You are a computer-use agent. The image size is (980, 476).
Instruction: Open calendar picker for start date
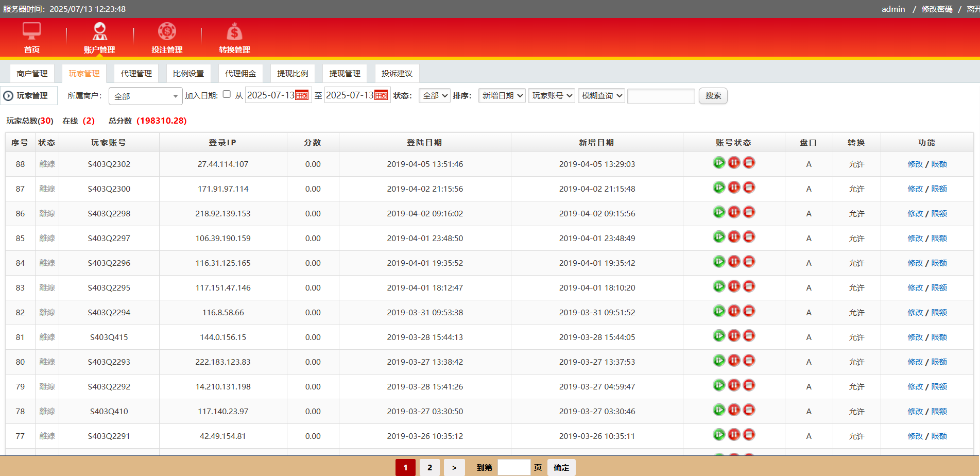point(302,95)
